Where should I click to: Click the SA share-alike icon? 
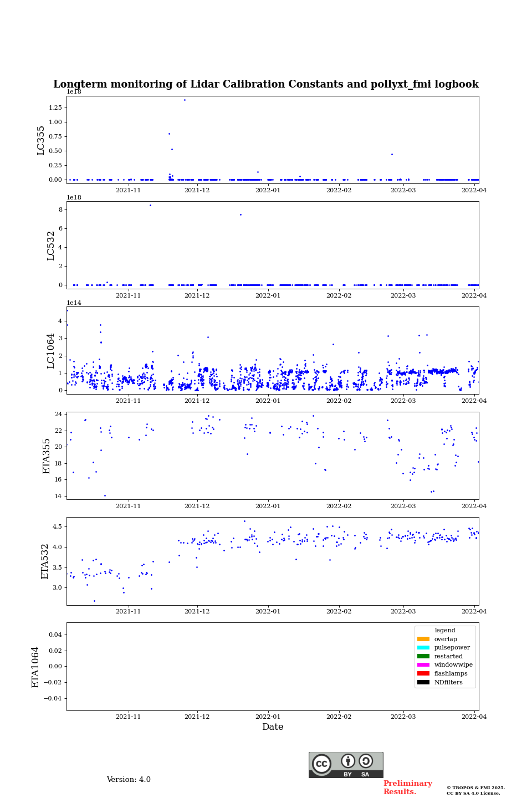(366, 761)
